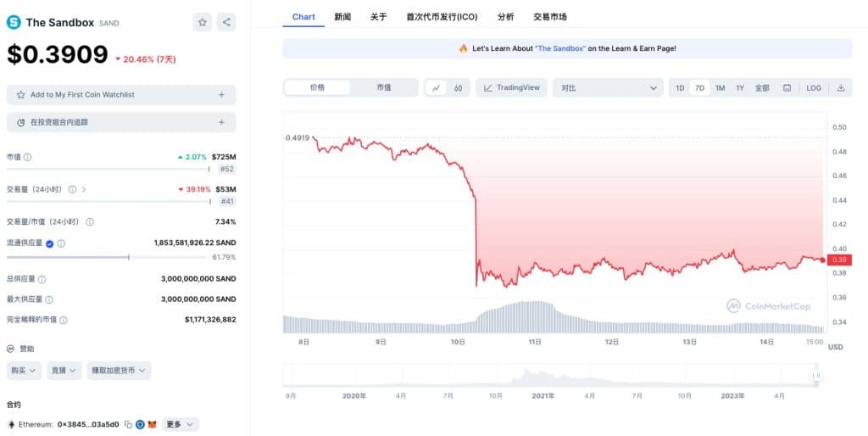Toggle chart to 市值 (market cap)

(383, 87)
